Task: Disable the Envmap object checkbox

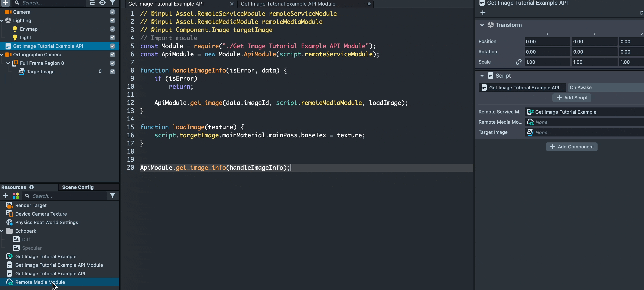Action: (x=113, y=29)
